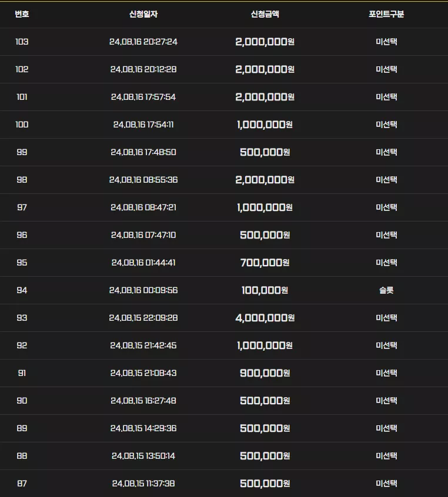Click date 24.08.16 20:12:28
Screen dimensions: 448x497
143,69
